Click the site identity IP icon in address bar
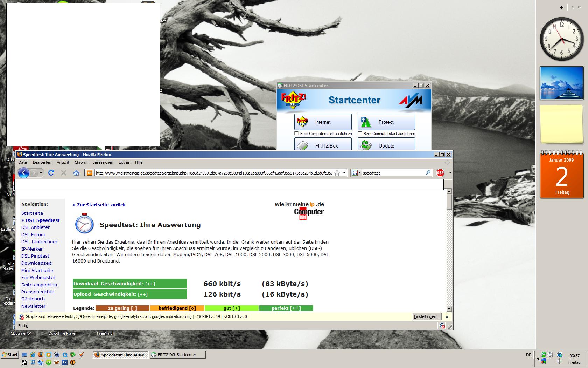 point(90,173)
